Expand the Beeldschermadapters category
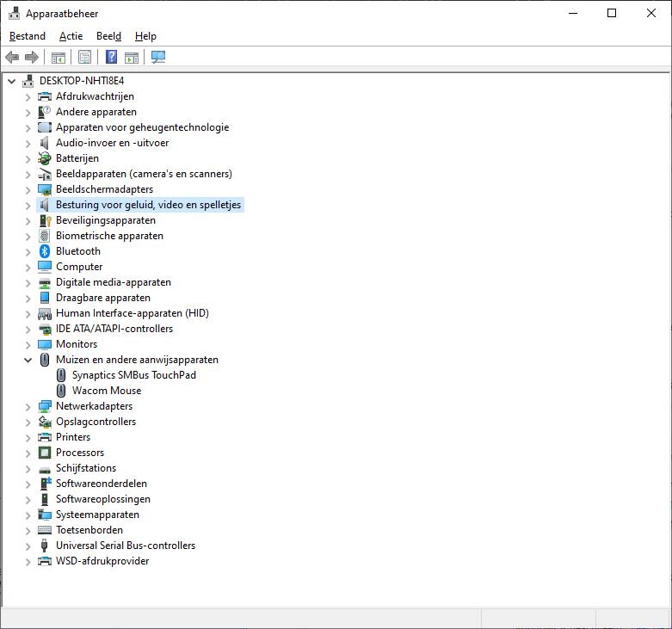672x629 pixels. tap(28, 189)
